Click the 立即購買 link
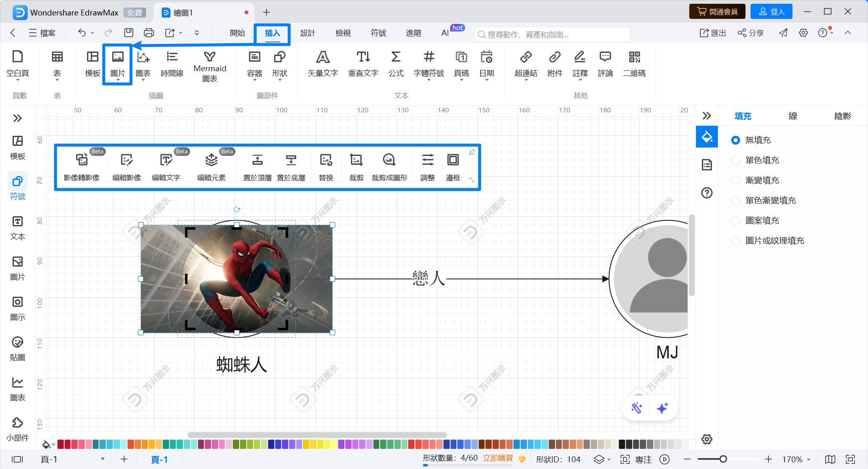 (x=498, y=458)
